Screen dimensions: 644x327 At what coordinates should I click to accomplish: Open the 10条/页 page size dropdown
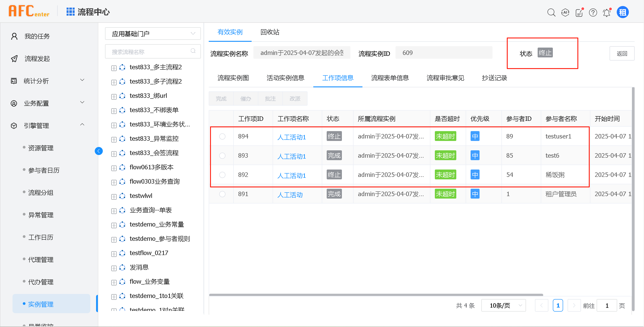(503, 305)
